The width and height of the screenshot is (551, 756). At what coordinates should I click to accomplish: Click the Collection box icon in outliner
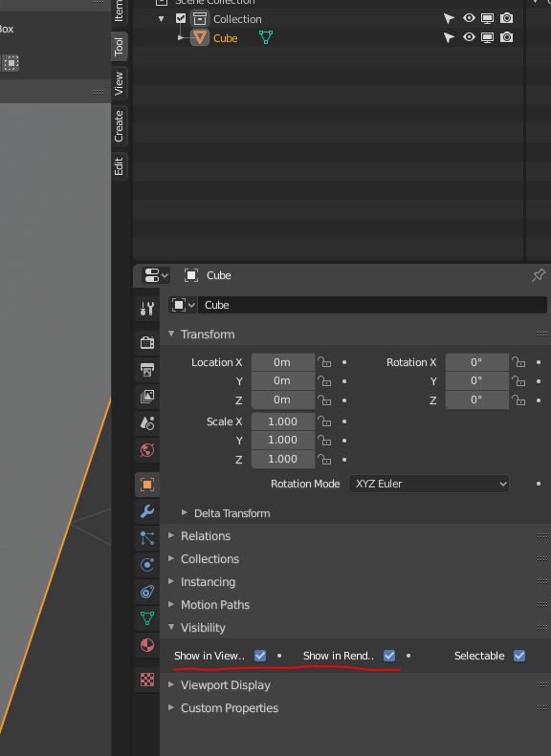pos(199,19)
